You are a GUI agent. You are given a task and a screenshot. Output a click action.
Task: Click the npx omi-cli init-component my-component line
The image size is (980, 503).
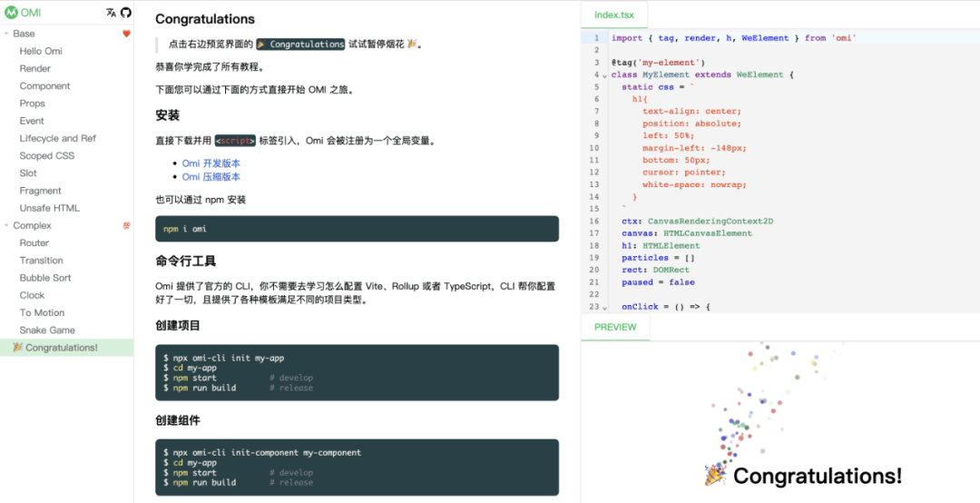click(262, 452)
